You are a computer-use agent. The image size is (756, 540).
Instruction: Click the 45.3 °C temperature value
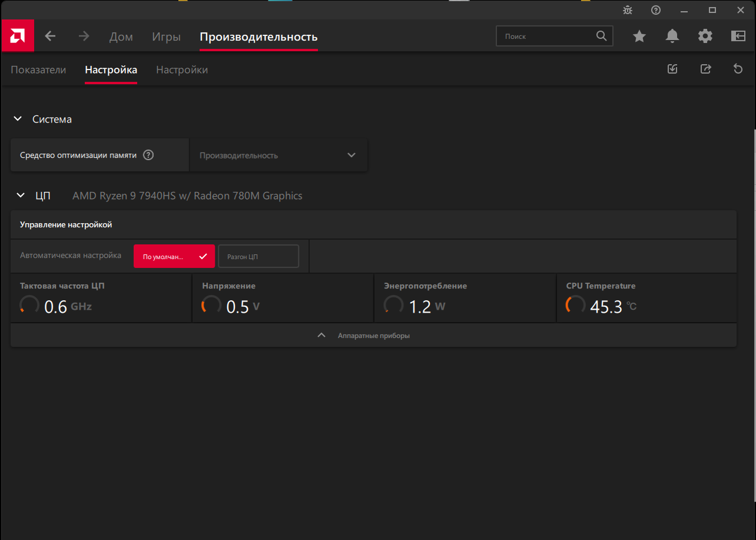(x=614, y=306)
